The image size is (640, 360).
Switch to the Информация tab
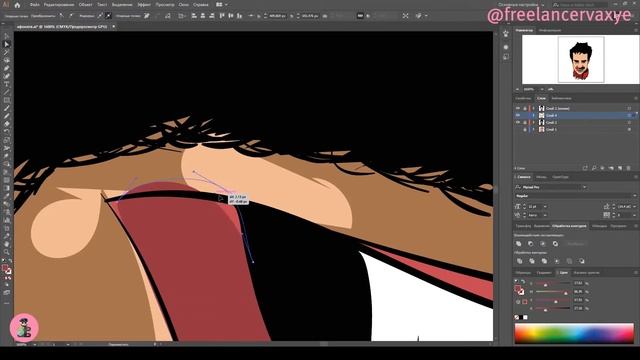[x=549, y=30]
